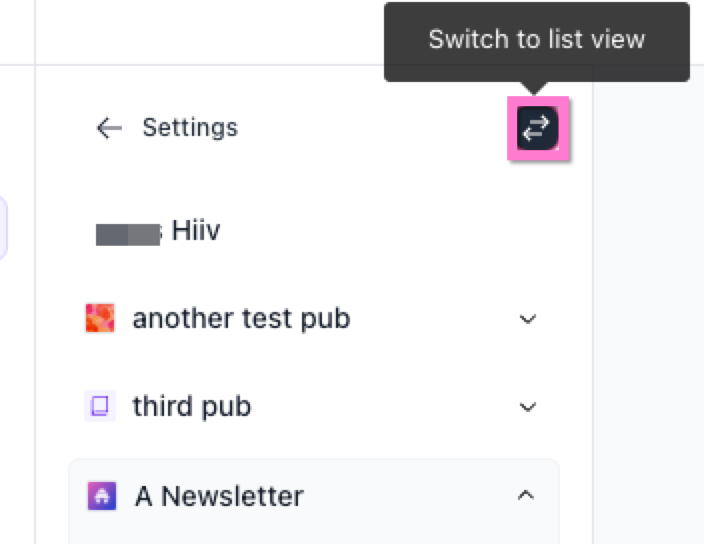Collapse the A Newsletter section chevron
Image resolution: width=704 pixels, height=544 pixels.
click(x=526, y=495)
